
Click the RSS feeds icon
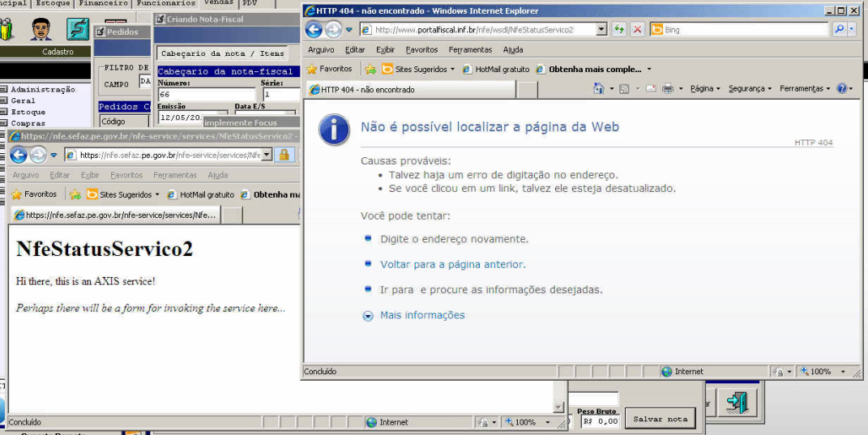tap(624, 88)
